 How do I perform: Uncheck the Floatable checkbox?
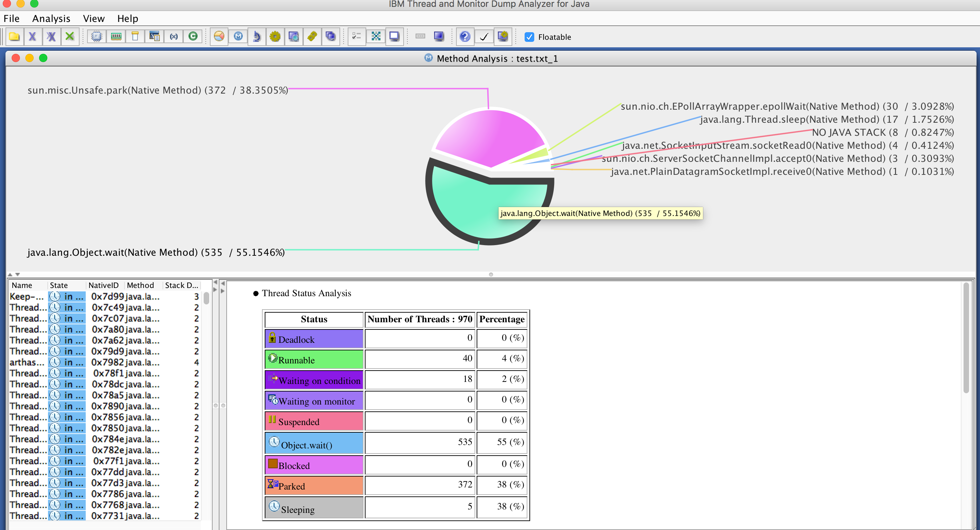(x=529, y=37)
